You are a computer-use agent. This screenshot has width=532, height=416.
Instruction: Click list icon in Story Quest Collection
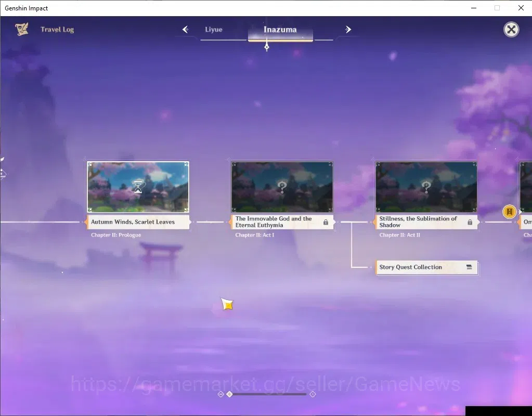pyautogui.click(x=469, y=267)
